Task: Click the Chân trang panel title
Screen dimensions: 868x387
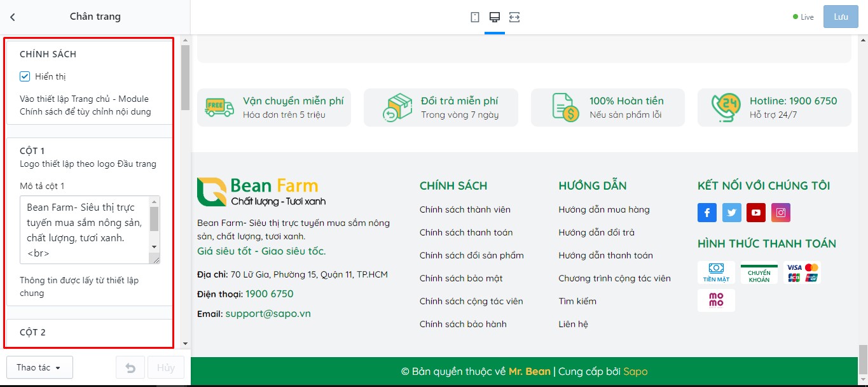Action: coord(95,17)
